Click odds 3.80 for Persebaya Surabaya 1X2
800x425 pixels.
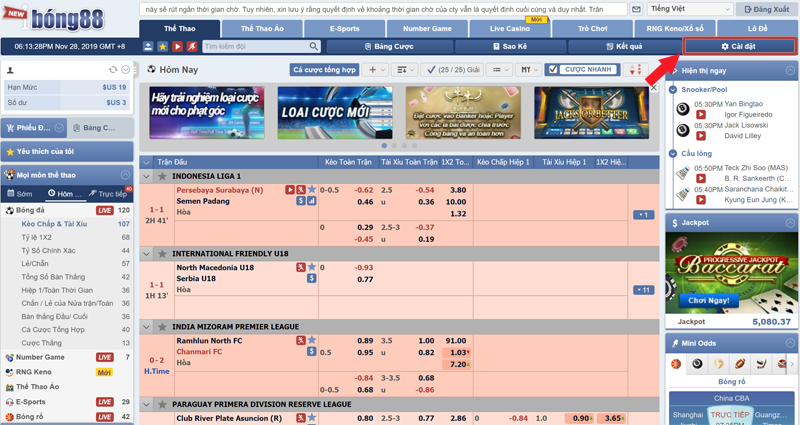pyautogui.click(x=458, y=190)
